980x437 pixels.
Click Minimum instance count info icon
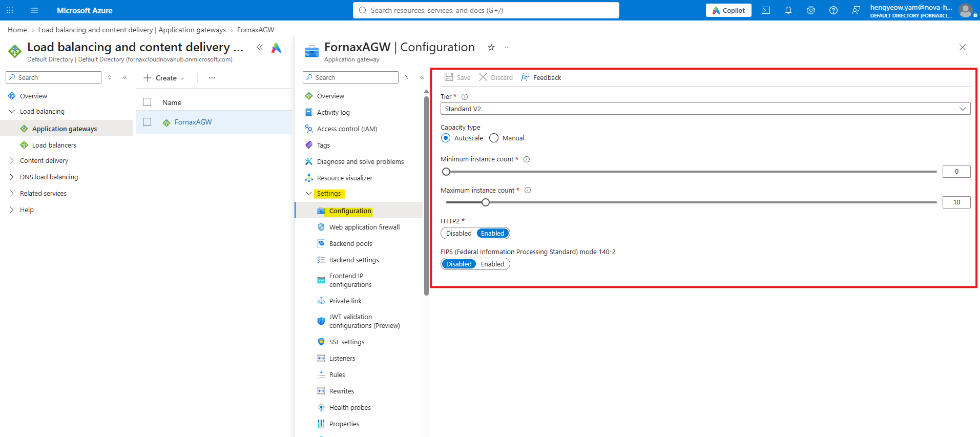click(527, 159)
